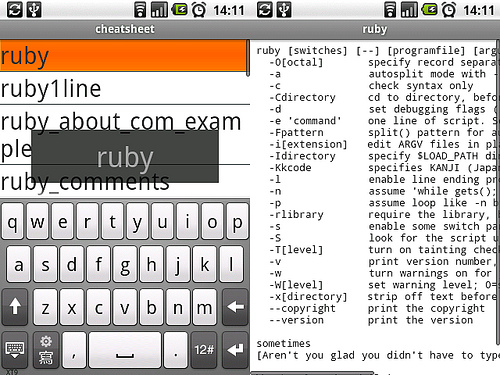Tap the enter return key
Screen dimensions: 500x375
click(x=235, y=350)
